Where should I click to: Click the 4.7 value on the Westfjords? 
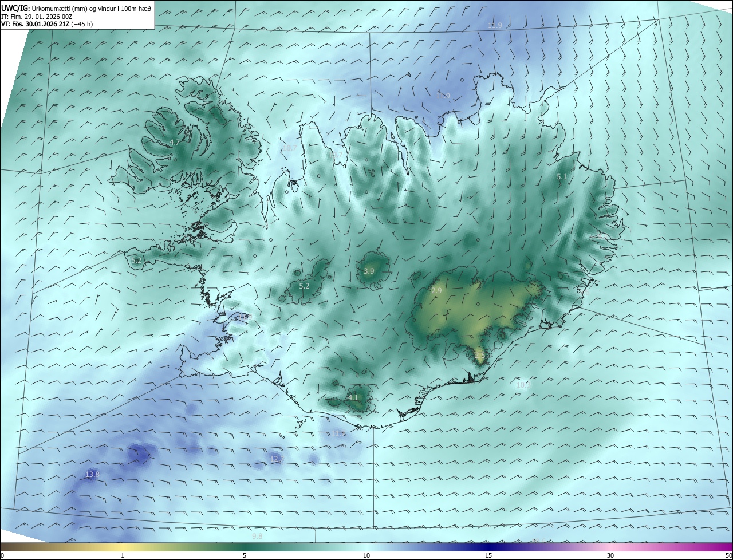pos(175,142)
